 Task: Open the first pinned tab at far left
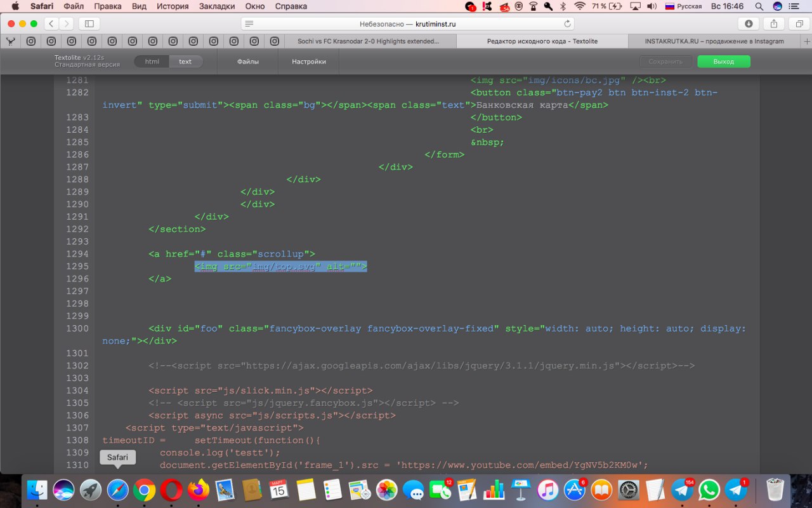10,41
